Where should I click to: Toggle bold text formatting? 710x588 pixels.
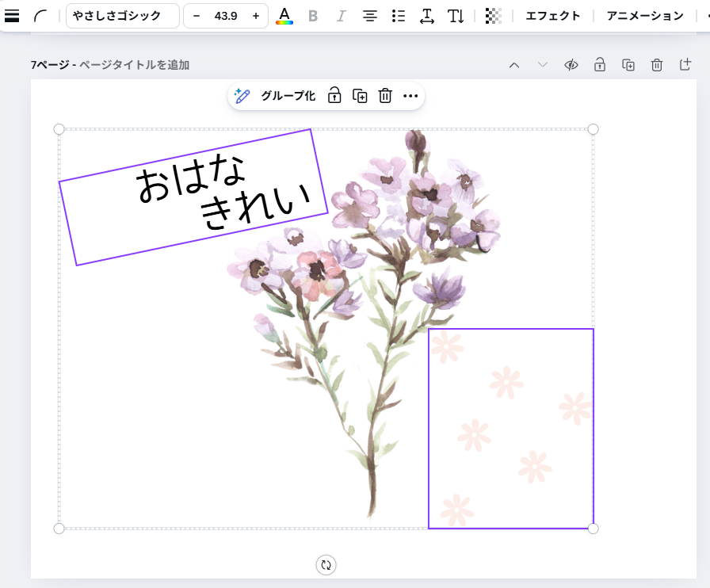tap(313, 16)
